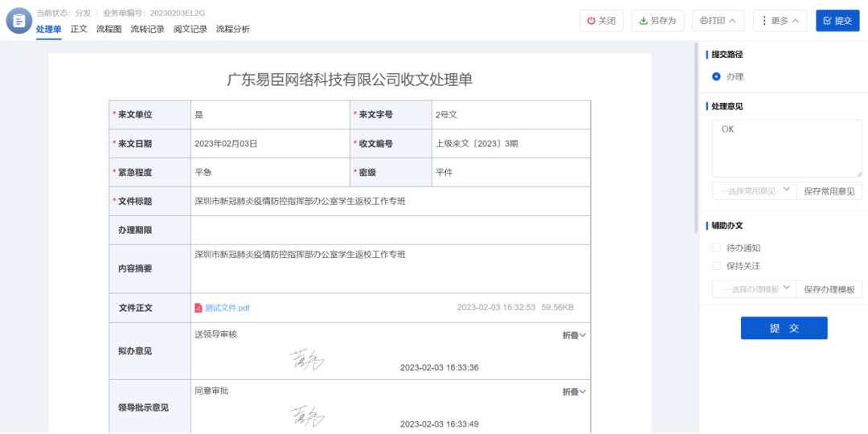Click the 同意审批 opinion text
This screenshot has height=434, width=868.
tap(211, 391)
